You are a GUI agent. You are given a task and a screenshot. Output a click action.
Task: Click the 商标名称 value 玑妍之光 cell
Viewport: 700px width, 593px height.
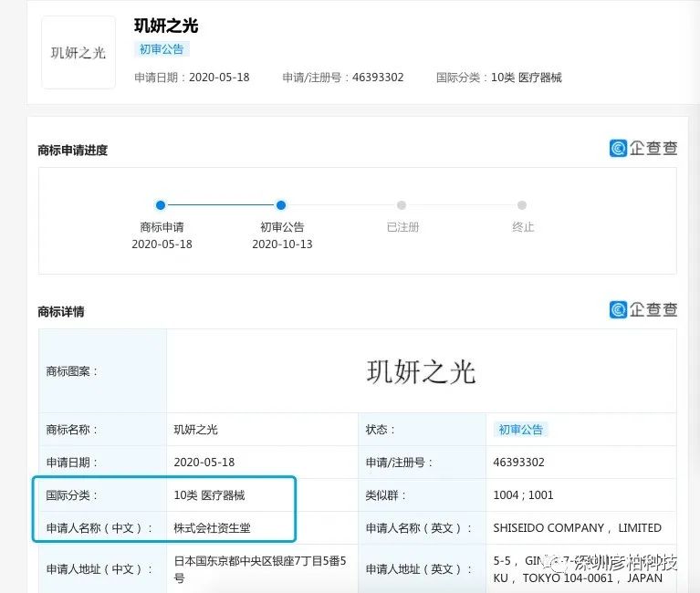(263, 430)
